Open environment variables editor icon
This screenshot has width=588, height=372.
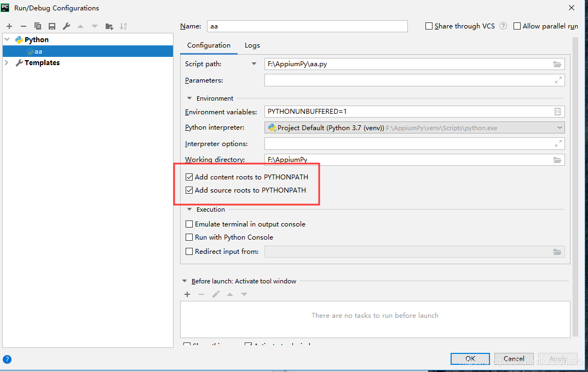pyautogui.click(x=557, y=112)
